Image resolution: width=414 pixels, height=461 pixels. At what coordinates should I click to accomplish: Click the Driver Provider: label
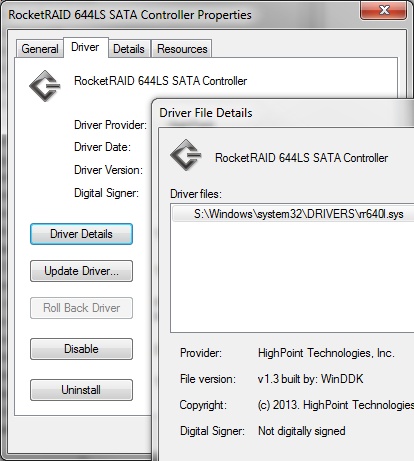pos(110,125)
